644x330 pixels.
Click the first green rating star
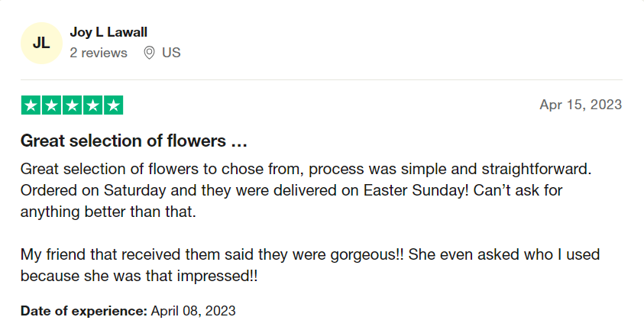tap(31, 105)
